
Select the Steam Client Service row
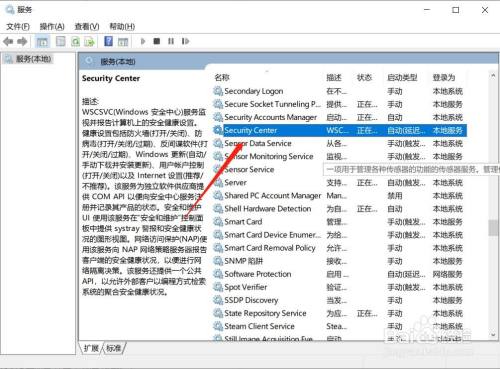[340, 326]
